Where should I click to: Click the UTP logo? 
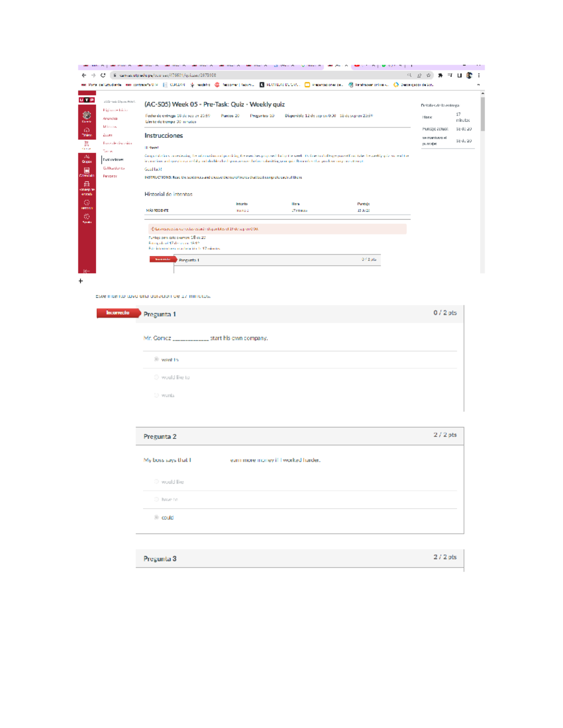click(x=87, y=100)
